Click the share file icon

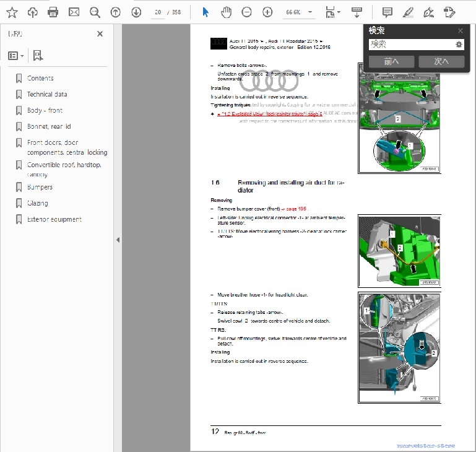(x=449, y=12)
